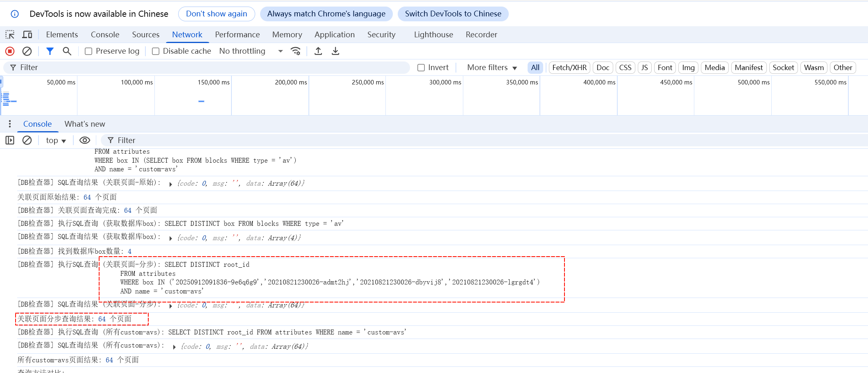
Task: Expand the More filters dropdown
Action: 492,68
